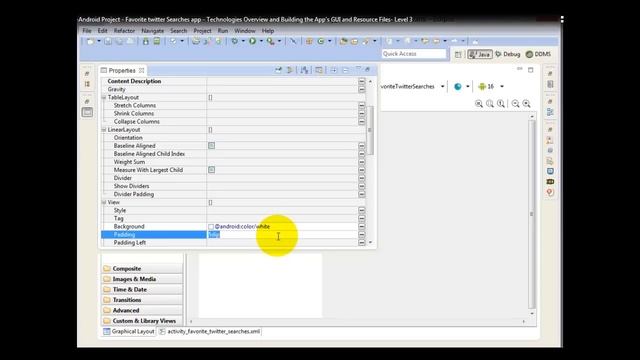
Task: Select the Orientation property row
Action: 233,138
